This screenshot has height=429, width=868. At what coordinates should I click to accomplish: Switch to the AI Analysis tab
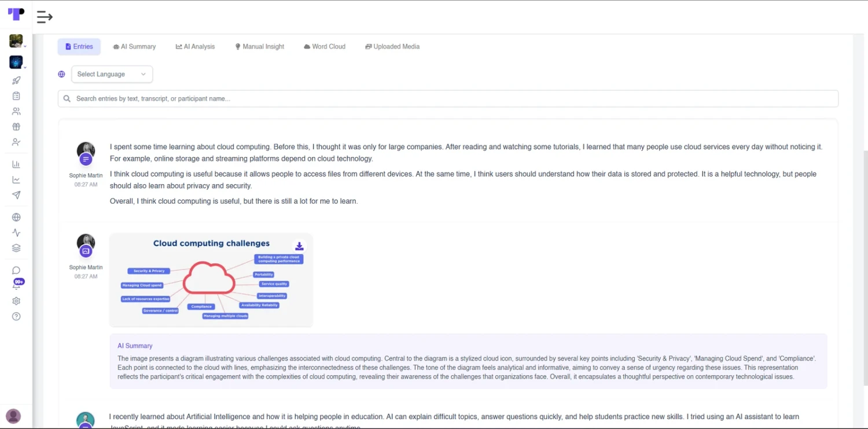[195, 47]
